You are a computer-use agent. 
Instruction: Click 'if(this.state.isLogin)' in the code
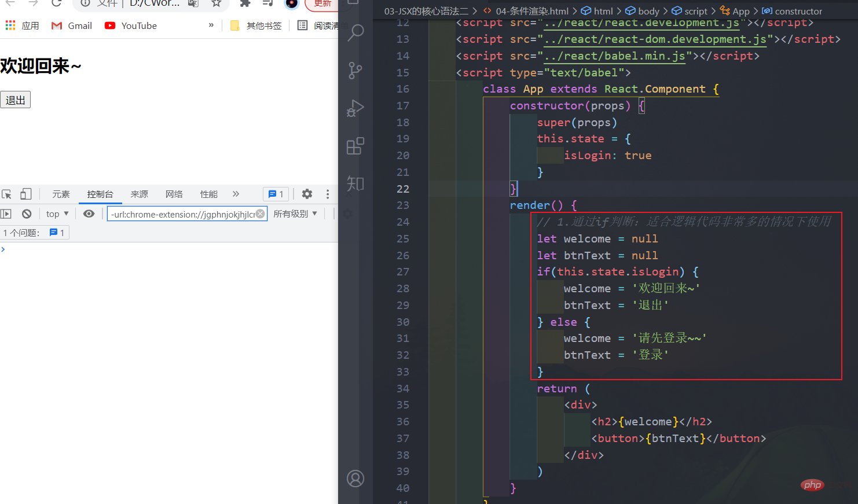point(611,272)
